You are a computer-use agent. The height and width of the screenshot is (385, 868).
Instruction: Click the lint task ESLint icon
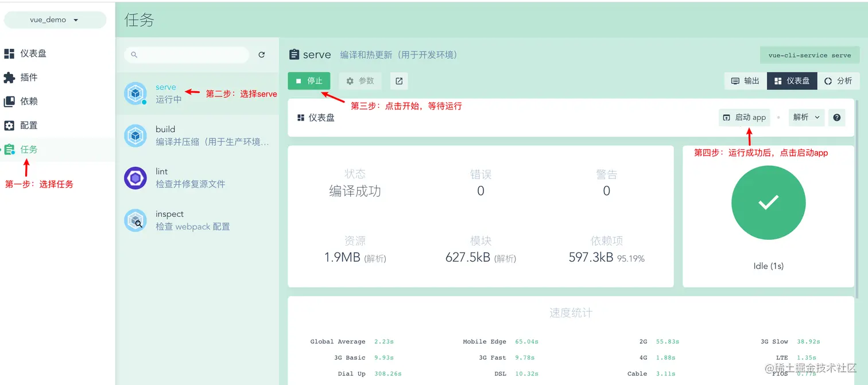coord(135,178)
